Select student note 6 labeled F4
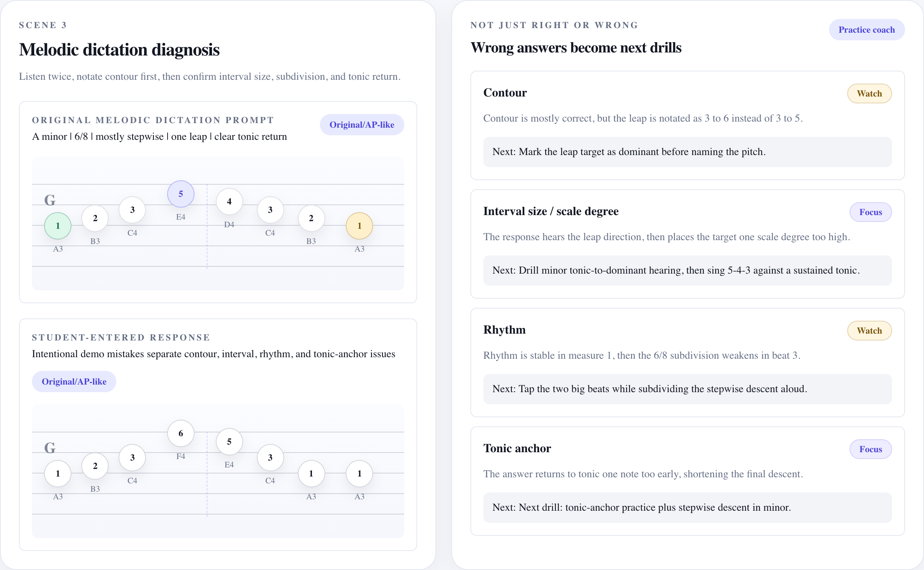 pyautogui.click(x=181, y=433)
